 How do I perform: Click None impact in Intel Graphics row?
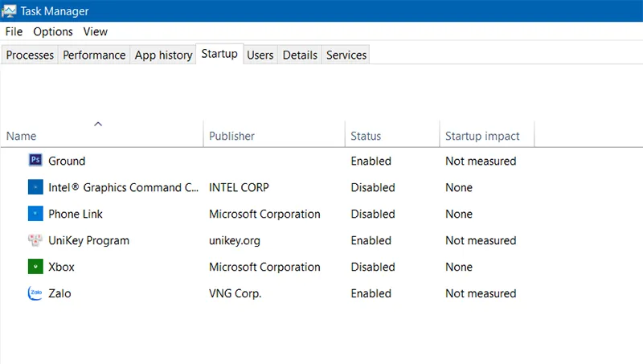point(459,187)
